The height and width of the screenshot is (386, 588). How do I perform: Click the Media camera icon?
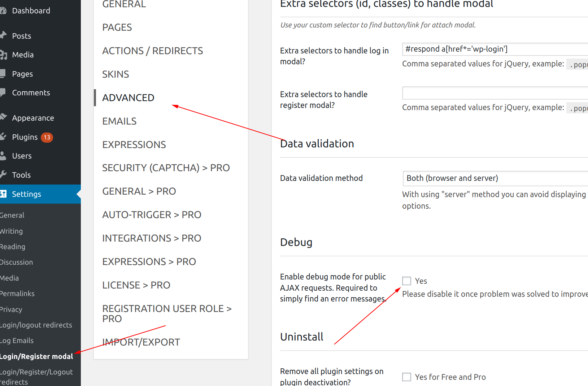point(4,55)
